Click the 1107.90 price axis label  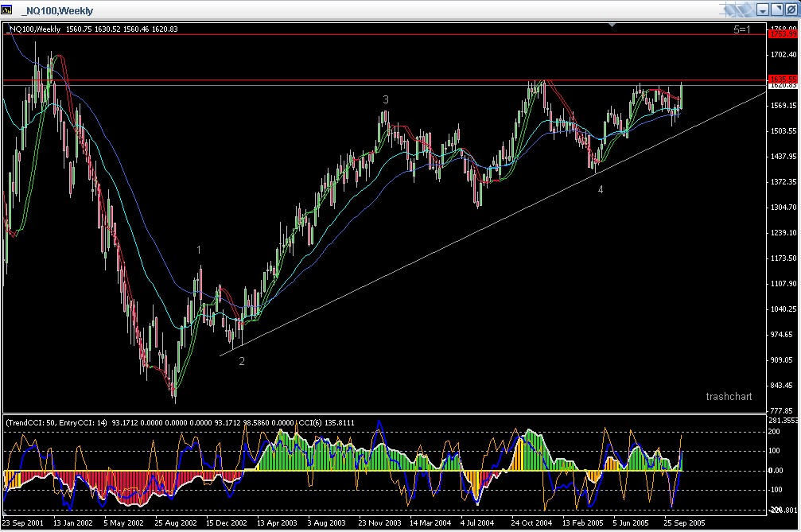(x=784, y=283)
